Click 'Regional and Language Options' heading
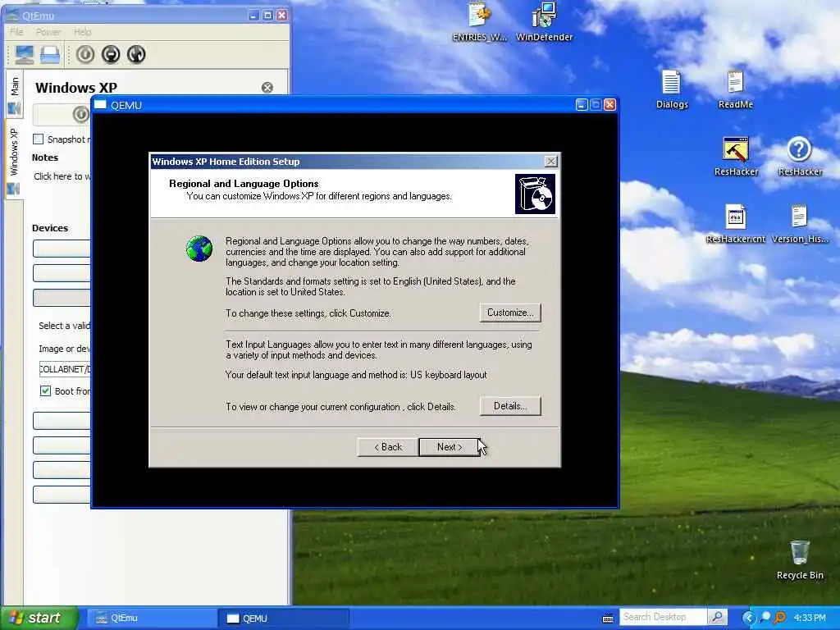Screen dimensions: 840x630 [x=244, y=183]
